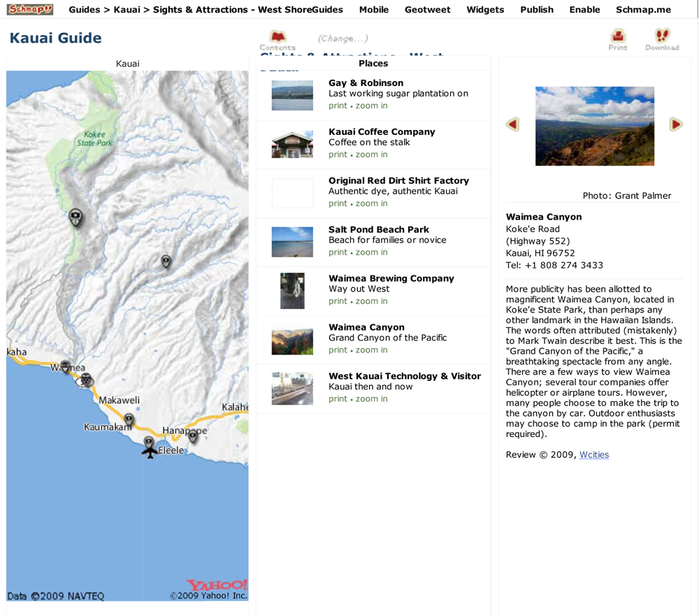Click the Kokee State Park map label
This screenshot has width=699, height=616.
click(94, 138)
